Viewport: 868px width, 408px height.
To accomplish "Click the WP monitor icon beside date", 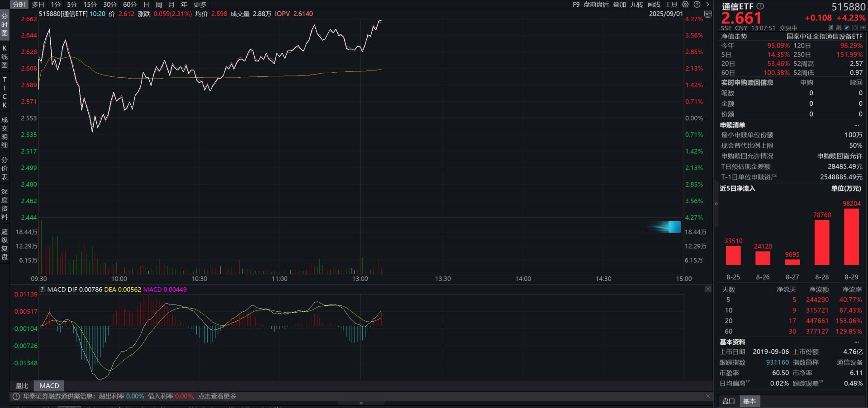I will tap(708, 14).
